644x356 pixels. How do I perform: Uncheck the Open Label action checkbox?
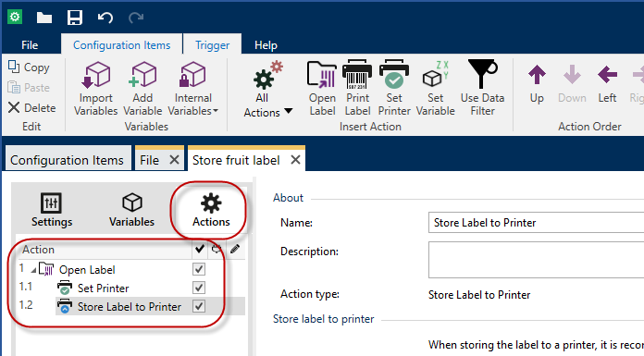tap(199, 269)
